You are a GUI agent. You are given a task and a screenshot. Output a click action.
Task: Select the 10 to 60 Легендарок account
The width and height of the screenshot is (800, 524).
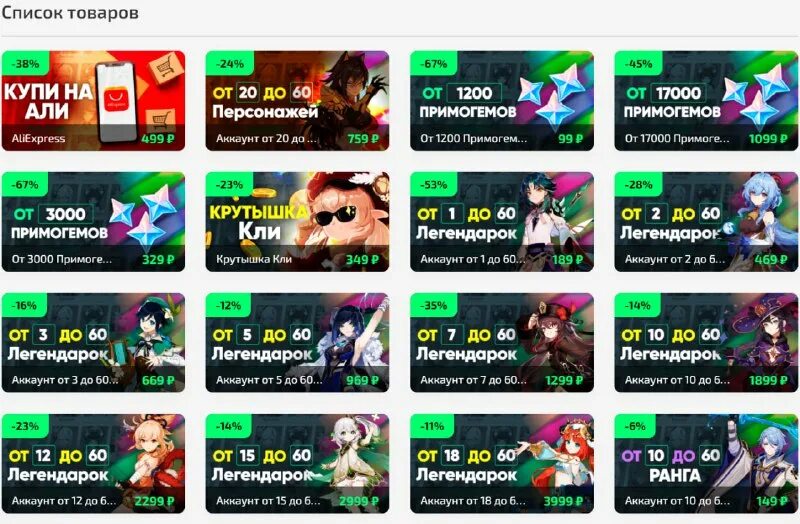point(706,342)
